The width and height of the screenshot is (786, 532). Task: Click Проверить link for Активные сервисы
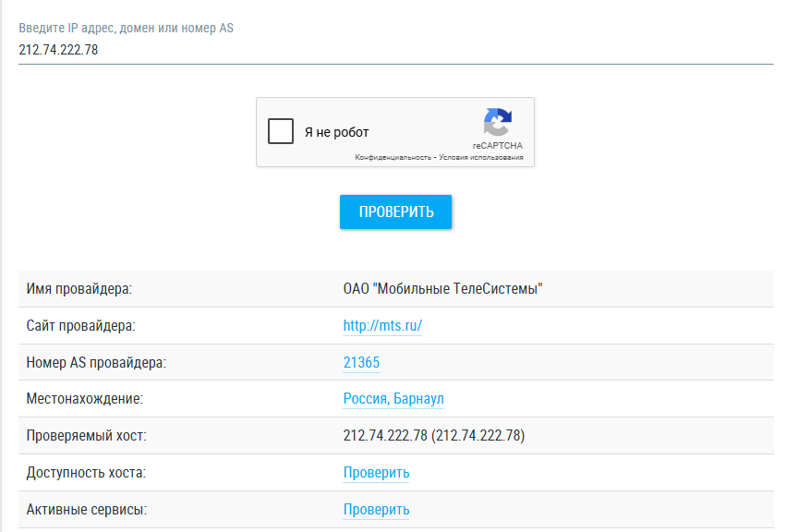[376, 510]
